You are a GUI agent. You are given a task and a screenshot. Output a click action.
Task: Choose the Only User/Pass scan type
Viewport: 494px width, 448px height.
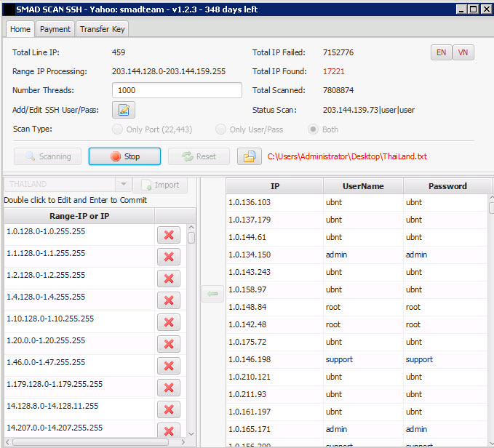pos(220,129)
